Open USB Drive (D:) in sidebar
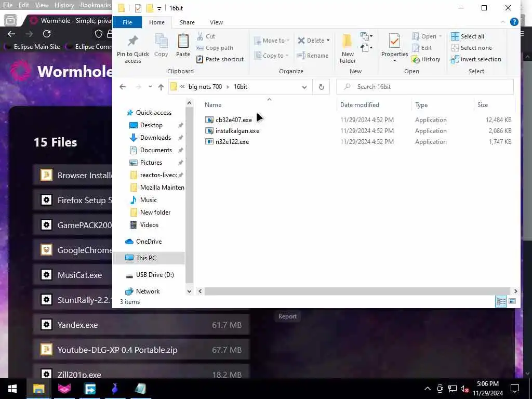Image resolution: width=532 pixels, height=399 pixels. point(155,274)
